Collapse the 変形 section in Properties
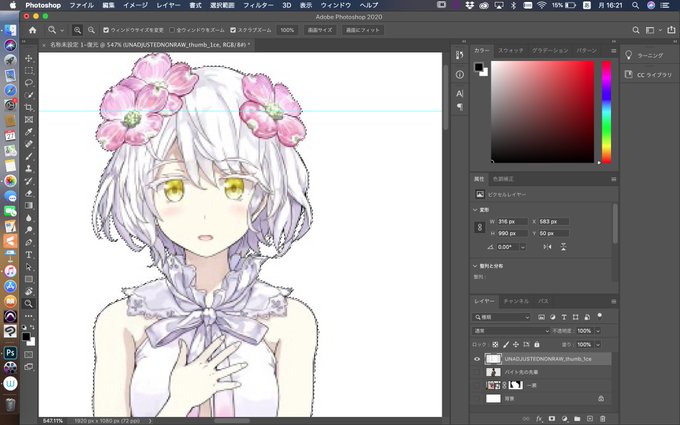Viewport: 680px width, 425px height. click(475, 210)
